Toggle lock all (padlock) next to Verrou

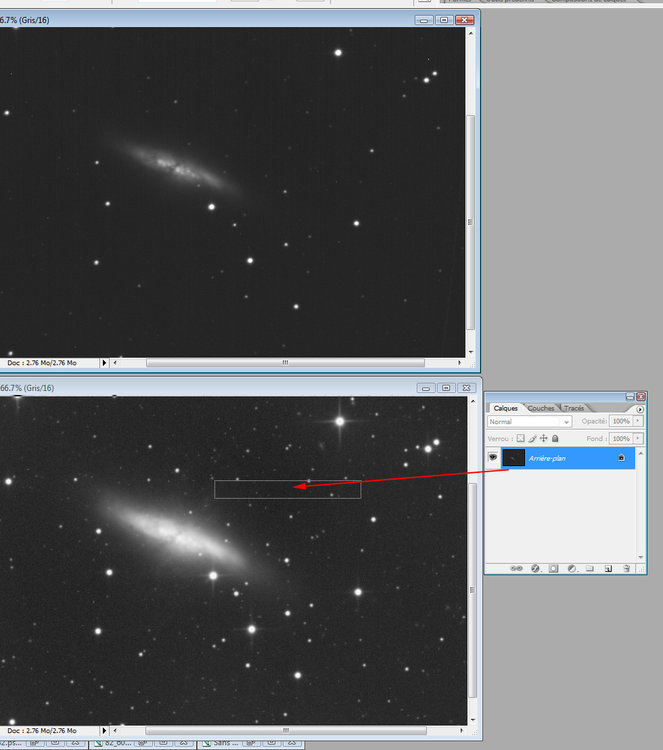555,438
